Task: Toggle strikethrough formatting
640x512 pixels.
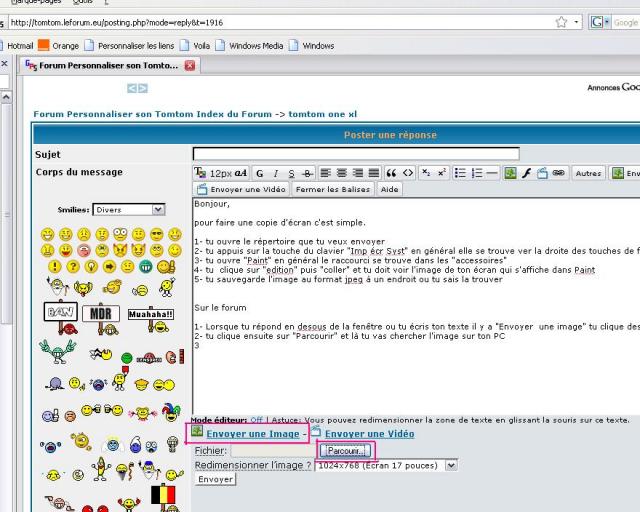Action: click(307, 173)
